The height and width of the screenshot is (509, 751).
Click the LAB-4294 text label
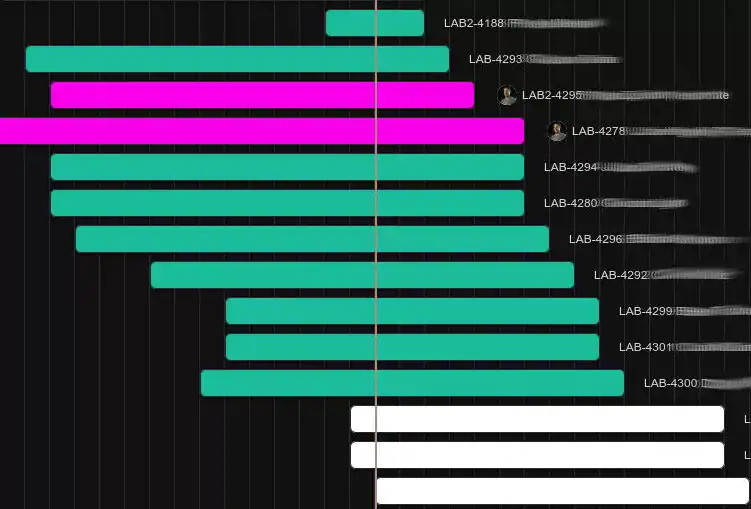(x=570, y=167)
